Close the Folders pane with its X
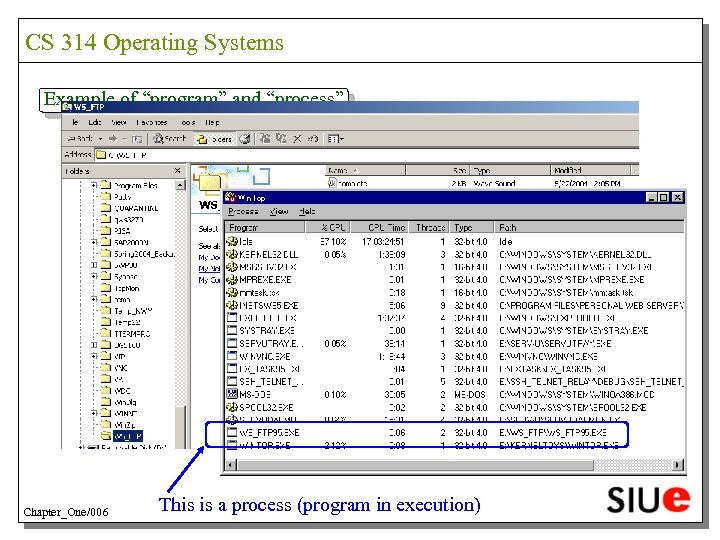 [x=178, y=171]
